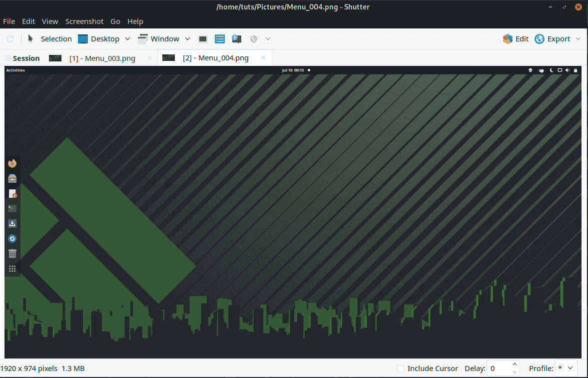This screenshot has height=378, width=588.
Task: Open the Go menu
Action: (x=115, y=21)
